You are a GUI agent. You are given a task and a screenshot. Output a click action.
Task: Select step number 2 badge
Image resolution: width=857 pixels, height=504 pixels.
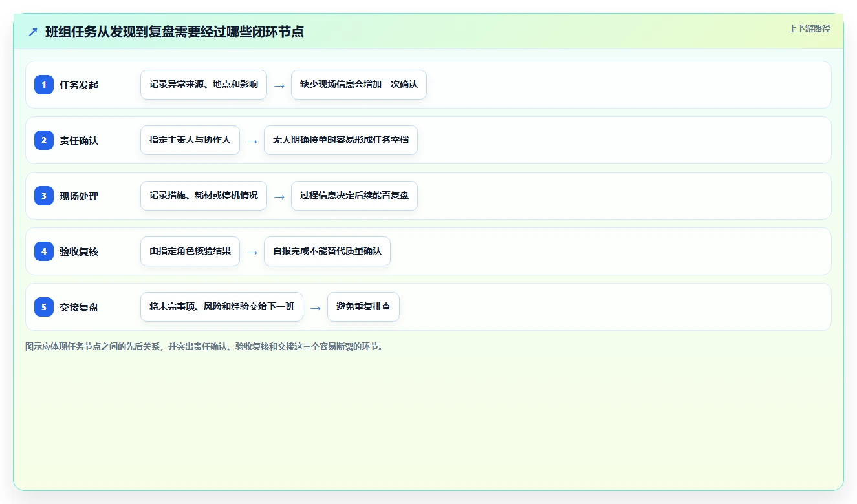44,140
